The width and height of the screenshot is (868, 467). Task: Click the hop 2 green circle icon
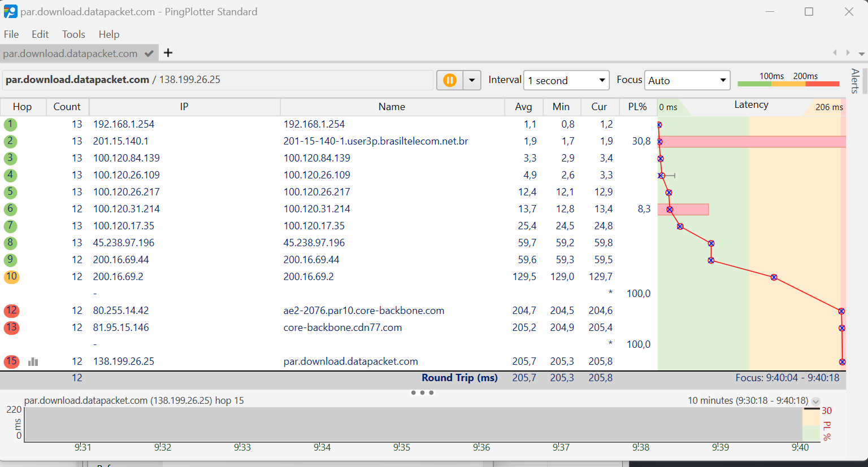(x=10, y=141)
